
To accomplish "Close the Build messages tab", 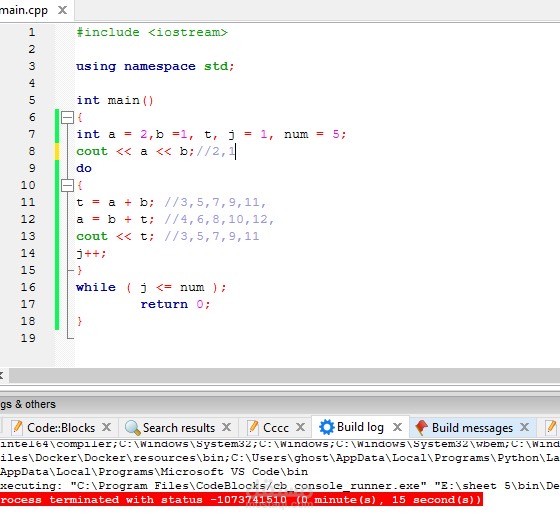I will point(524,427).
